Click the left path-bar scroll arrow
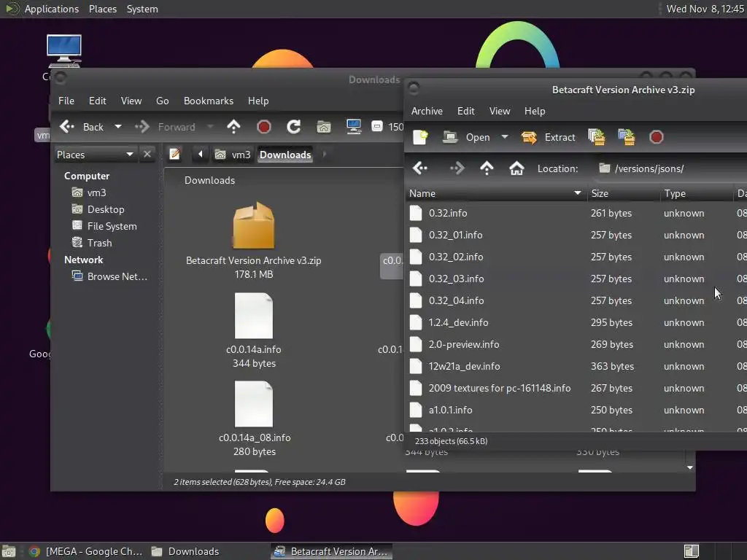Screen dimensions: 747x560 tap(200, 155)
